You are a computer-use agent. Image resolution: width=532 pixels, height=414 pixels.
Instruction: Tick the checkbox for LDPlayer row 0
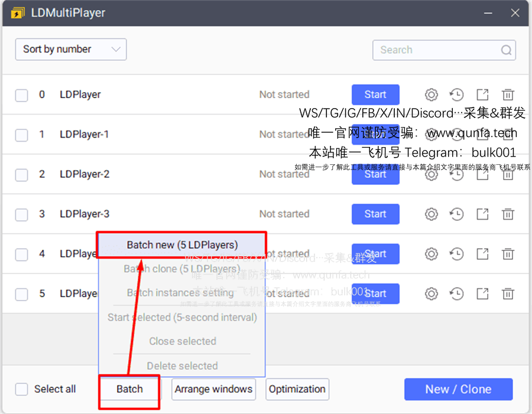click(21, 95)
